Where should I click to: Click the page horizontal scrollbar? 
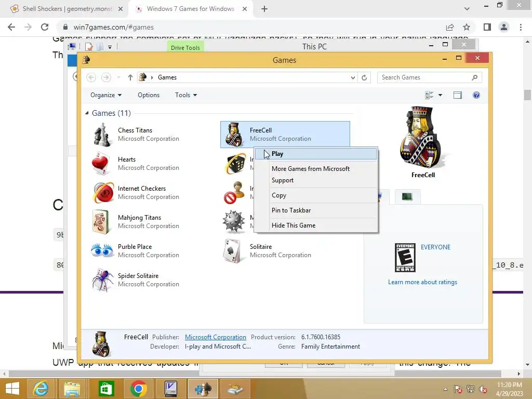[255, 374]
